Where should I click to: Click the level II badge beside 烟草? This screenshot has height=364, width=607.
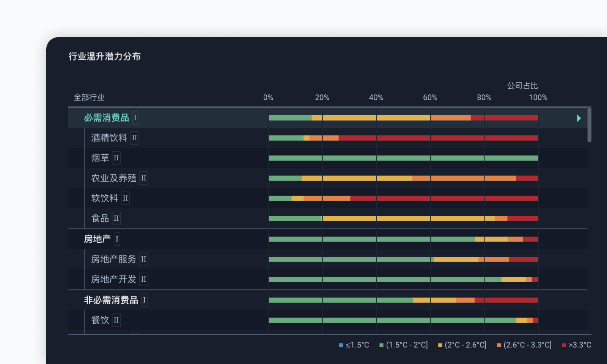[116, 158]
